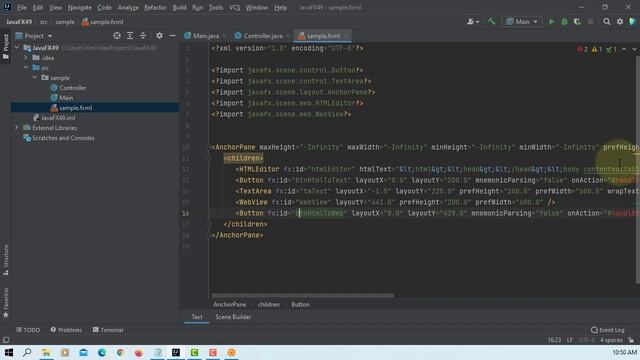Open the TODO tool window
The height and width of the screenshot is (360, 640).
pyautogui.click(x=28, y=330)
